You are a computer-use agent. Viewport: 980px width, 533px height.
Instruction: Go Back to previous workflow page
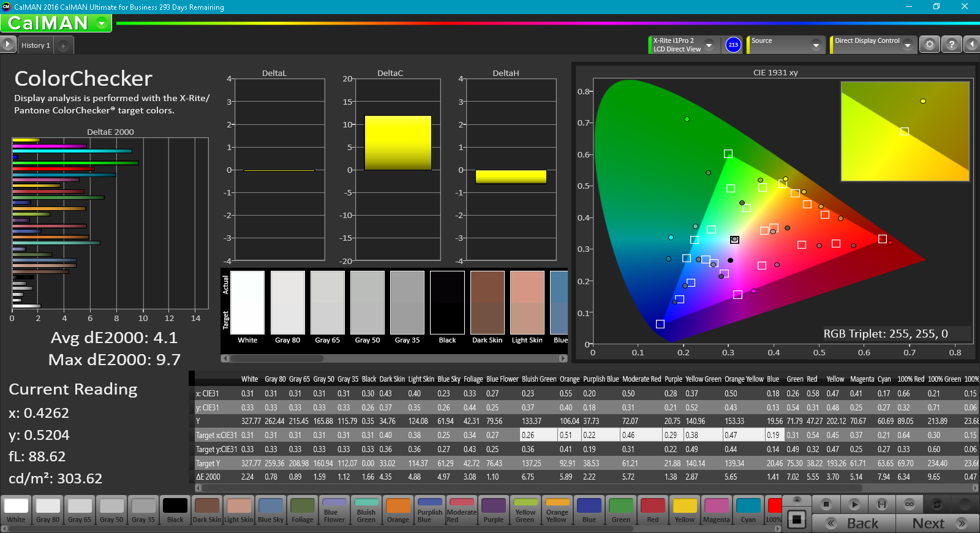click(854, 523)
